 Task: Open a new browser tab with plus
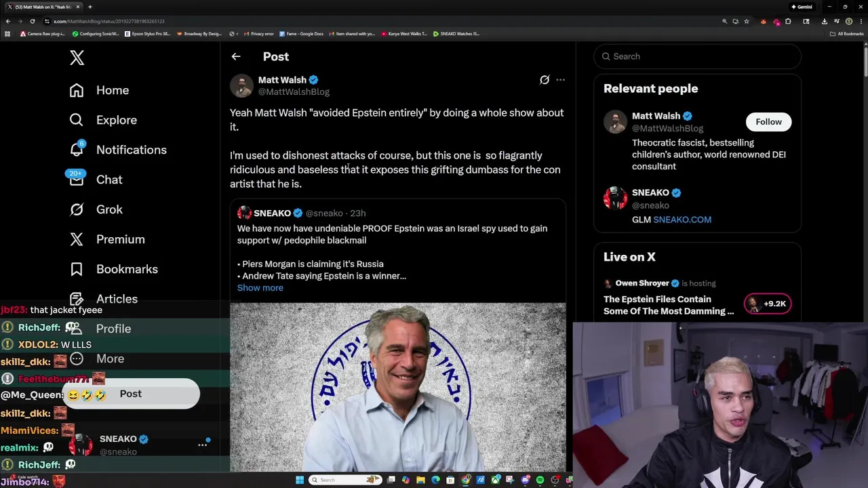90,7
